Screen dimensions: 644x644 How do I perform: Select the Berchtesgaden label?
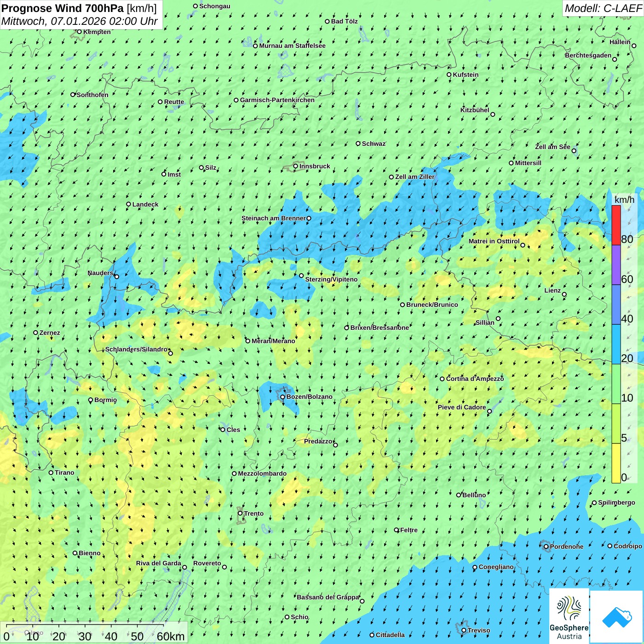point(588,55)
